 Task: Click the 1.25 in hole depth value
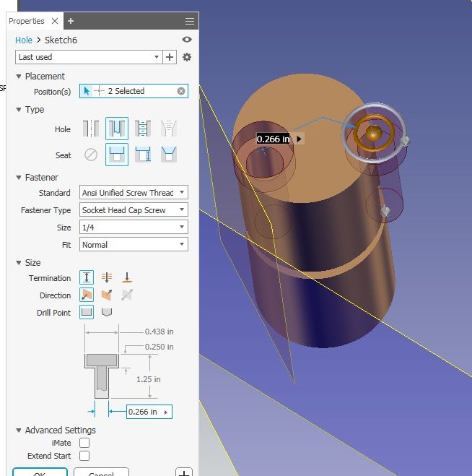(x=149, y=379)
